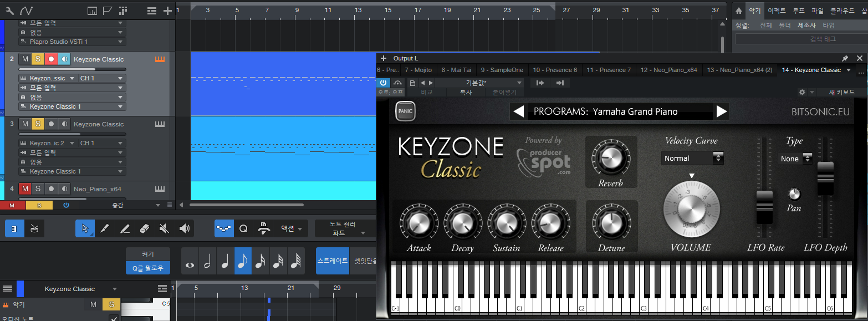Select the Listen speaker tool
868x321 pixels.
point(184,228)
